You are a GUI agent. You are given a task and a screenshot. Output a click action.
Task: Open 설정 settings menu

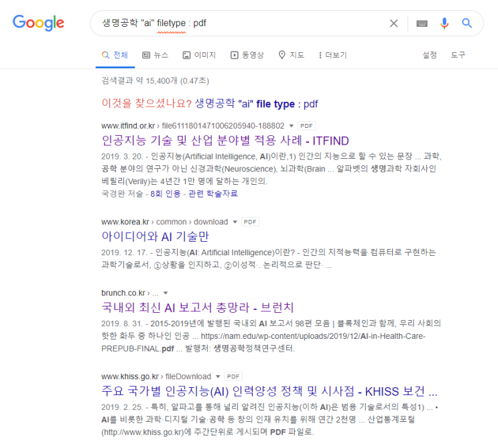[430, 55]
